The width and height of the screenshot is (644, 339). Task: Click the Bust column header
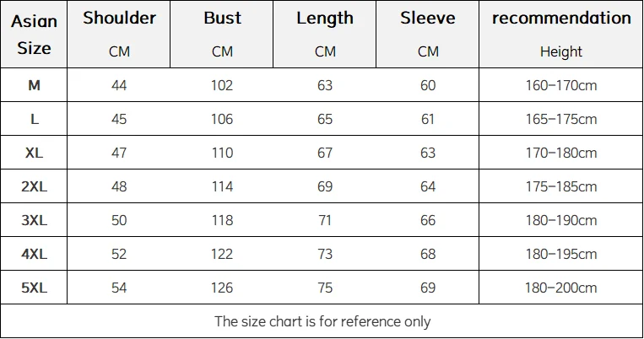(x=222, y=34)
